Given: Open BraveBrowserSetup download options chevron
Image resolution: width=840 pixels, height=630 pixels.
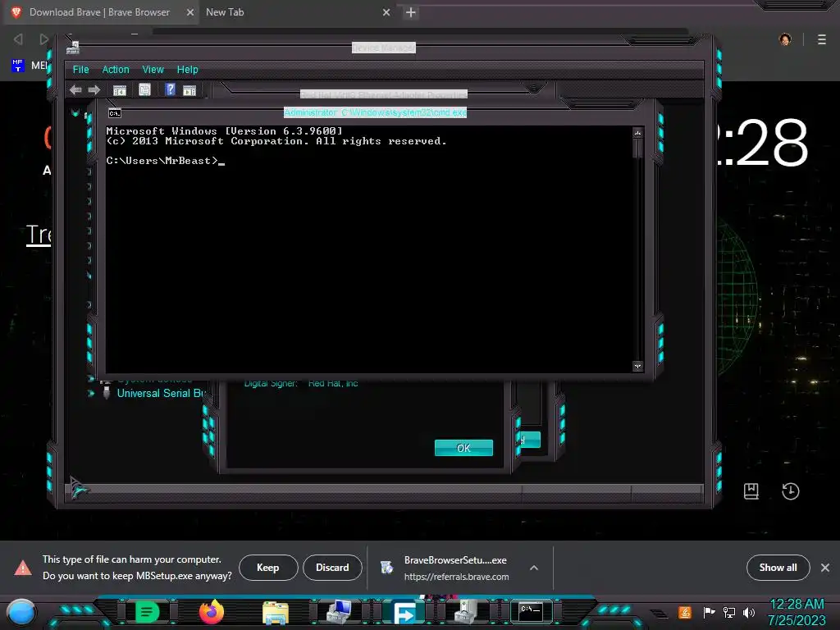Looking at the screenshot, I should click(x=533, y=568).
